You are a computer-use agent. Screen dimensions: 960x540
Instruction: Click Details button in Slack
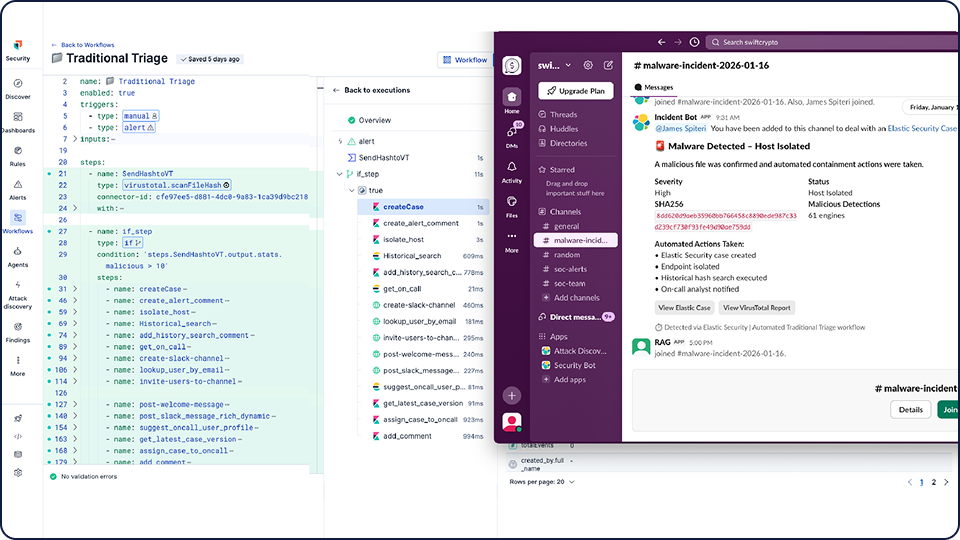pyautogui.click(x=910, y=410)
